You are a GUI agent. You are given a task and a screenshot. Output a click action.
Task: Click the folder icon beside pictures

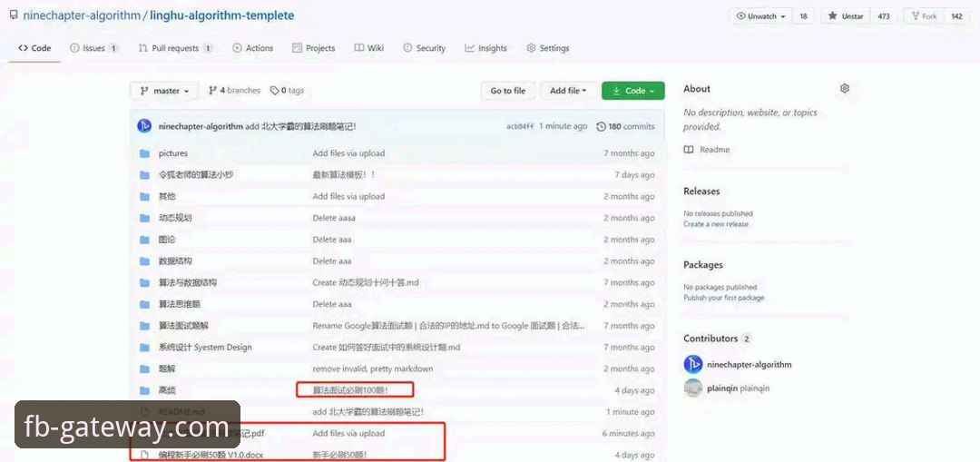pyautogui.click(x=145, y=153)
